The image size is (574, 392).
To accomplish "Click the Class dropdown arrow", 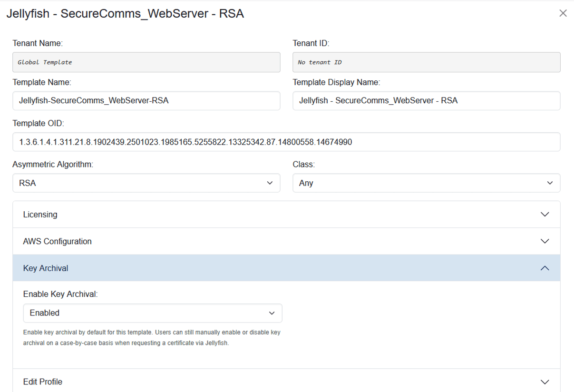I will [x=550, y=183].
